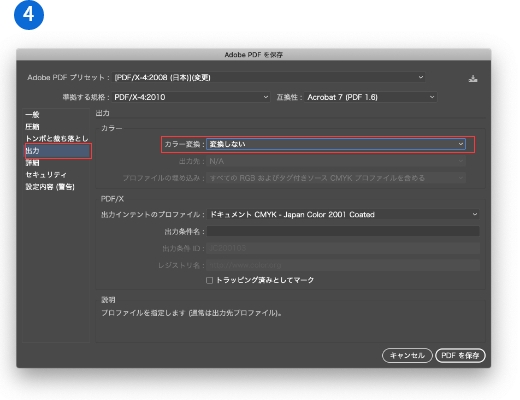520x400 pixels.
Task: Click the キャンセル button
Action: tap(407, 355)
